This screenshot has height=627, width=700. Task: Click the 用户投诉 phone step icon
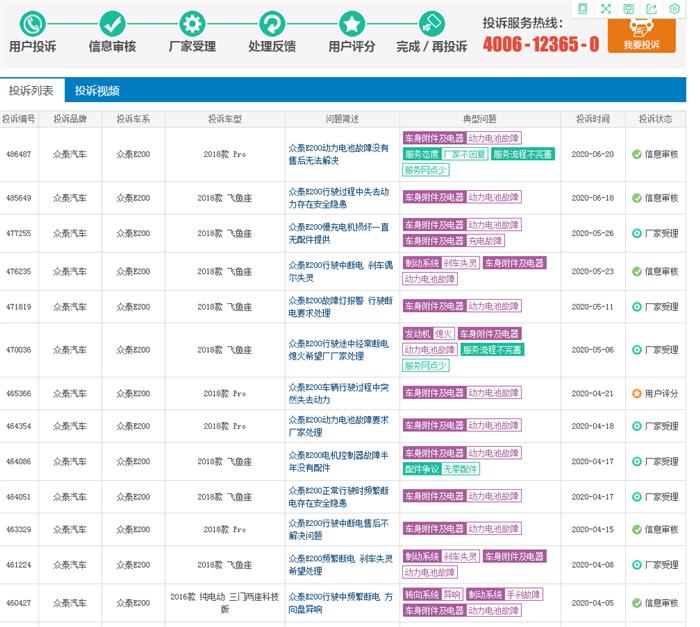tap(32, 23)
